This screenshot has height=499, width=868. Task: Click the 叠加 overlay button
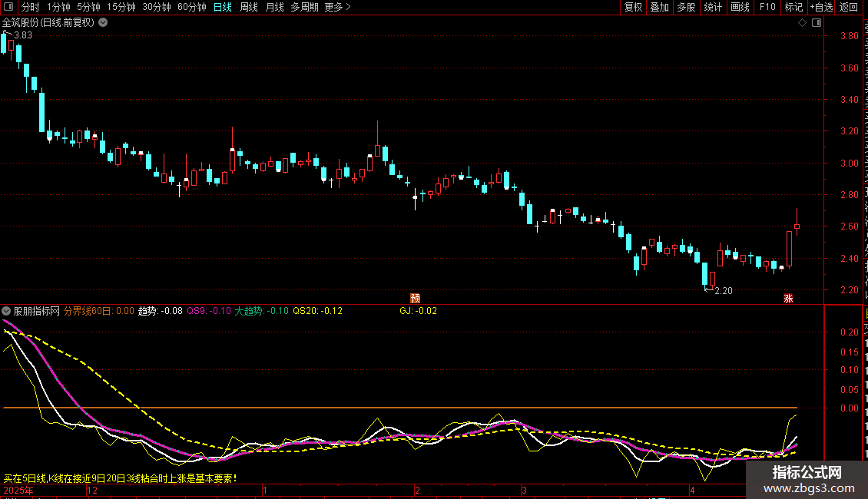659,7
